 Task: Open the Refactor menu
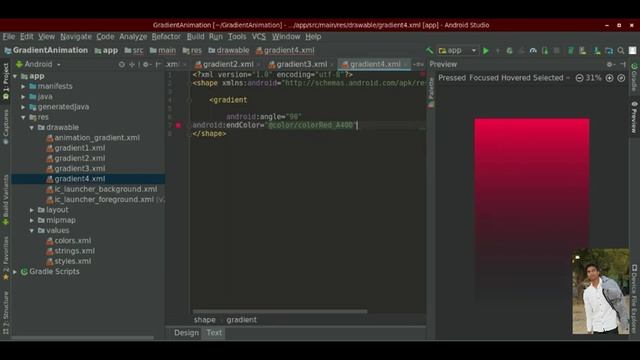click(x=166, y=37)
